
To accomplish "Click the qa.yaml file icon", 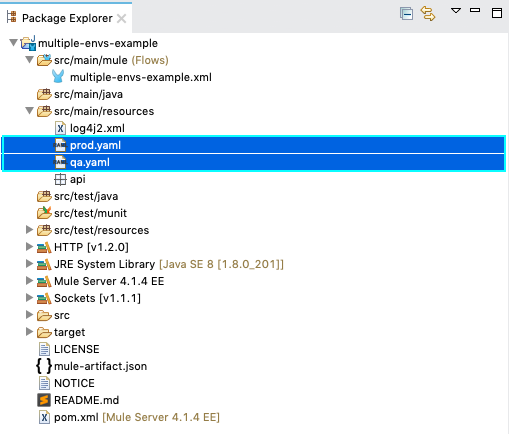I will click(60, 162).
